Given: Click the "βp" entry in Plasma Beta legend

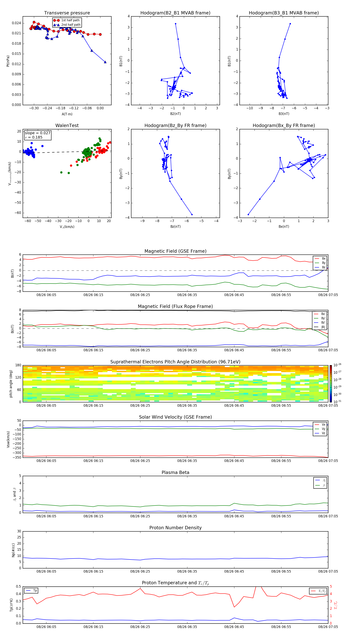Looking at the screenshot, I should pos(320,480).
